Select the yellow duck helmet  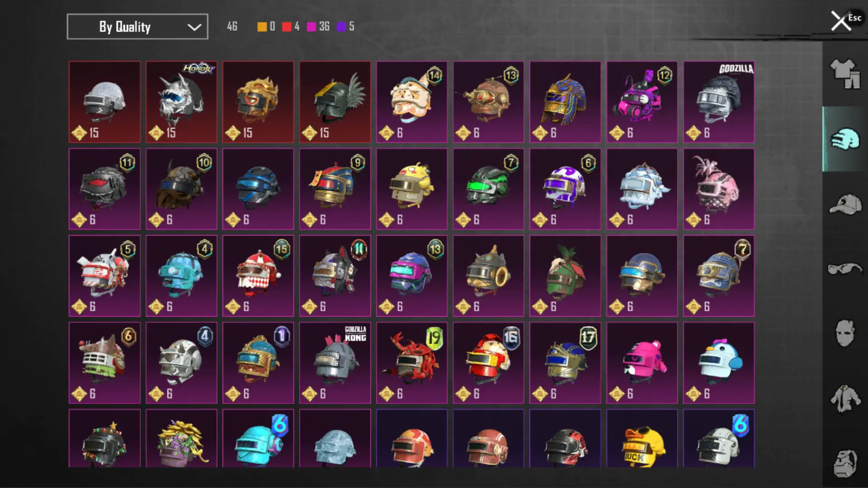(x=642, y=438)
